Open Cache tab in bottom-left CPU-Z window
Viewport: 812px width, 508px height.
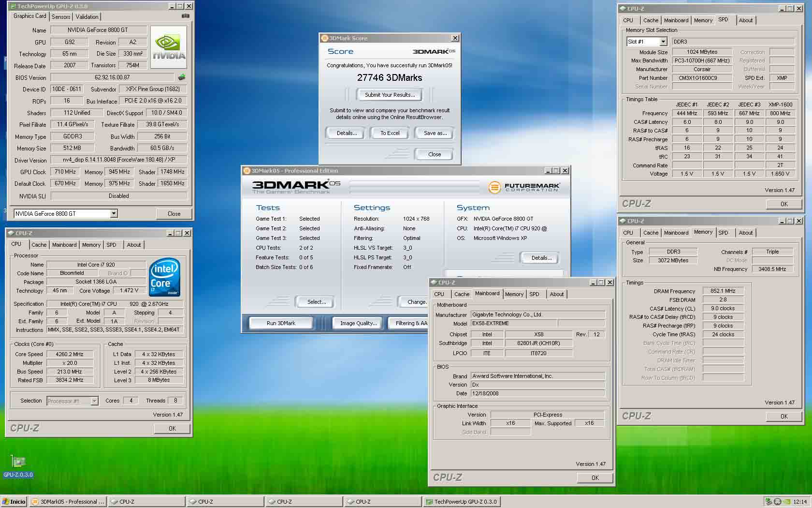click(x=39, y=245)
